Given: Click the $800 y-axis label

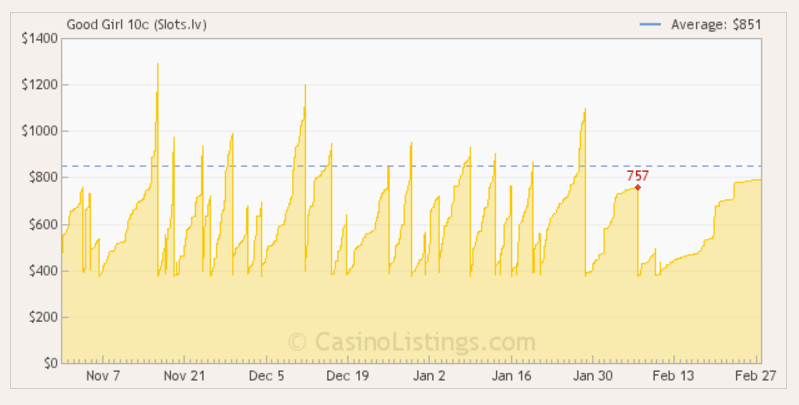Looking at the screenshot, I should (x=42, y=177).
